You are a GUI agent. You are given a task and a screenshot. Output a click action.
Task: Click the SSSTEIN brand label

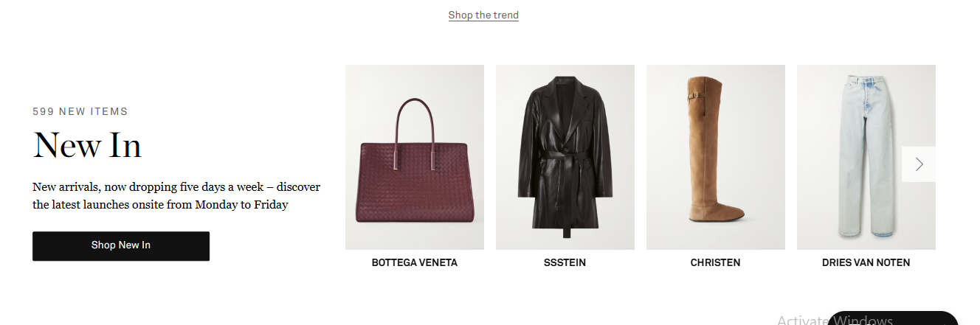pos(565,262)
